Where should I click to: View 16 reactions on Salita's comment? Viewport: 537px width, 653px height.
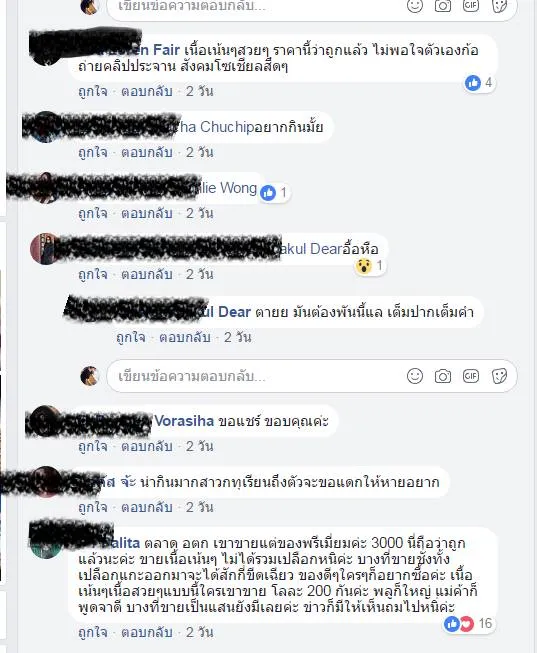(x=469, y=623)
